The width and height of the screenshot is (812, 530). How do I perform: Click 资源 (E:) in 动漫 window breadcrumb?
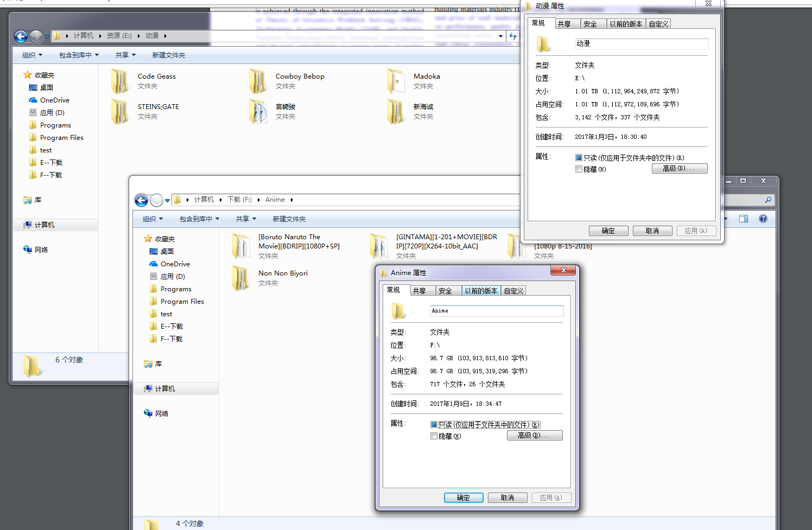[119, 36]
